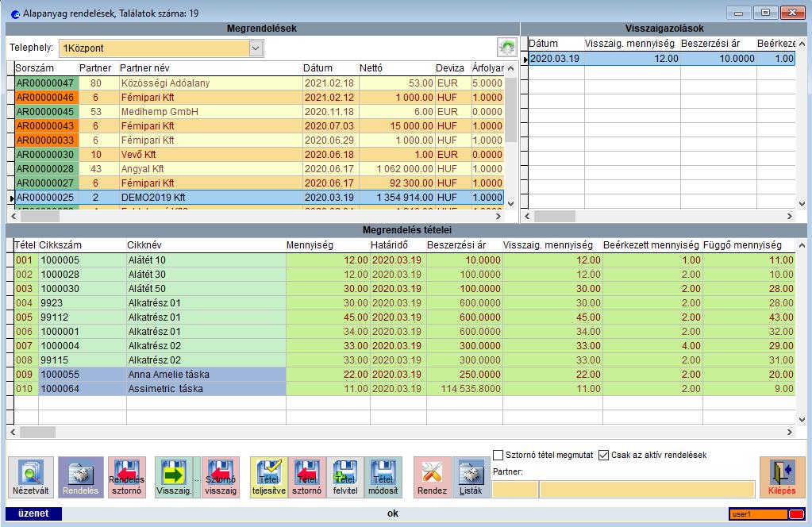Screen dimensions: 812x527
Task: Select order row AR00000027
Action: (x=259, y=183)
